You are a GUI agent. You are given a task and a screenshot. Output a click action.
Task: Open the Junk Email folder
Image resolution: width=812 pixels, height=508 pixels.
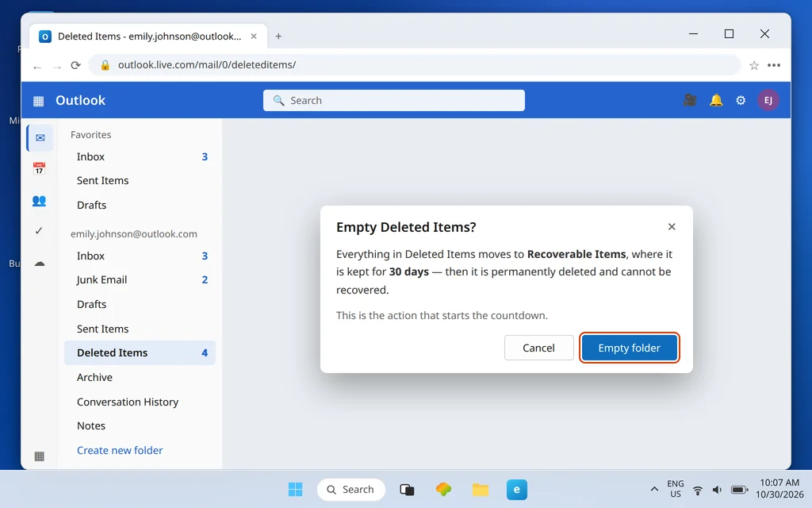pos(140,280)
